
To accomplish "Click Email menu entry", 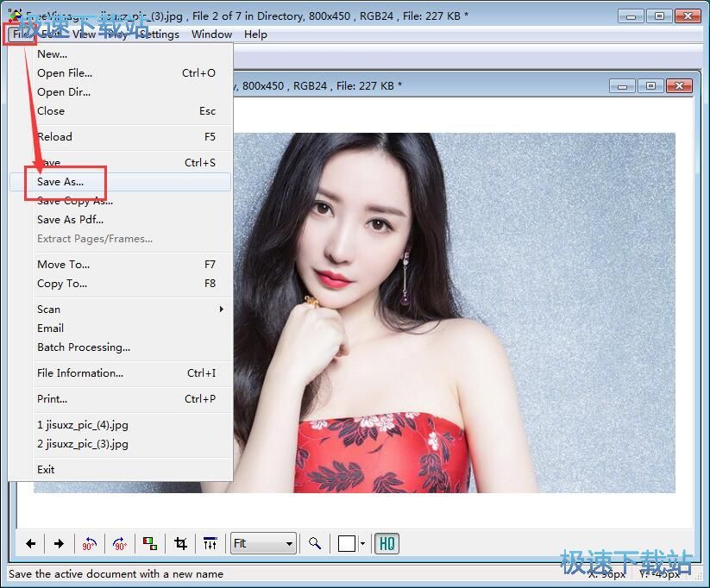I will click(x=121, y=328).
